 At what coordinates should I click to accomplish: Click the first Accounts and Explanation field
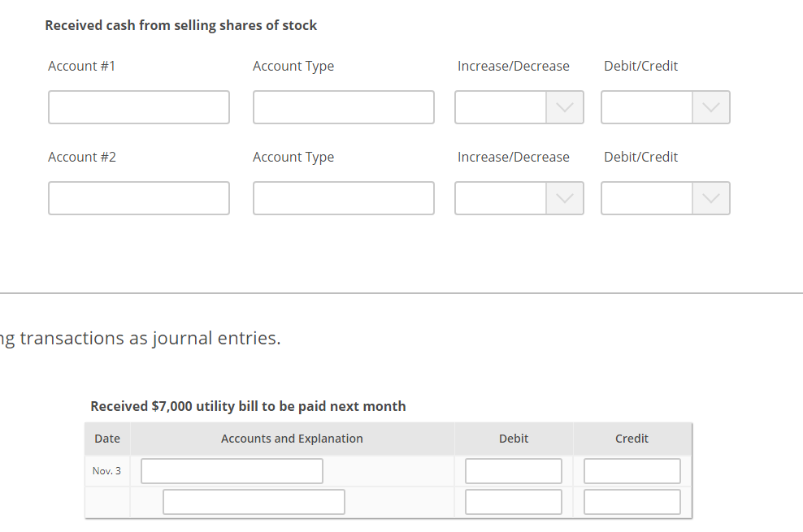(232, 470)
